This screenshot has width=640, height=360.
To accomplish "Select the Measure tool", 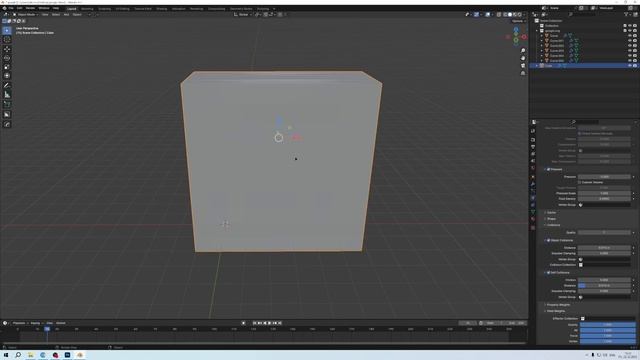I will click(x=7, y=95).
